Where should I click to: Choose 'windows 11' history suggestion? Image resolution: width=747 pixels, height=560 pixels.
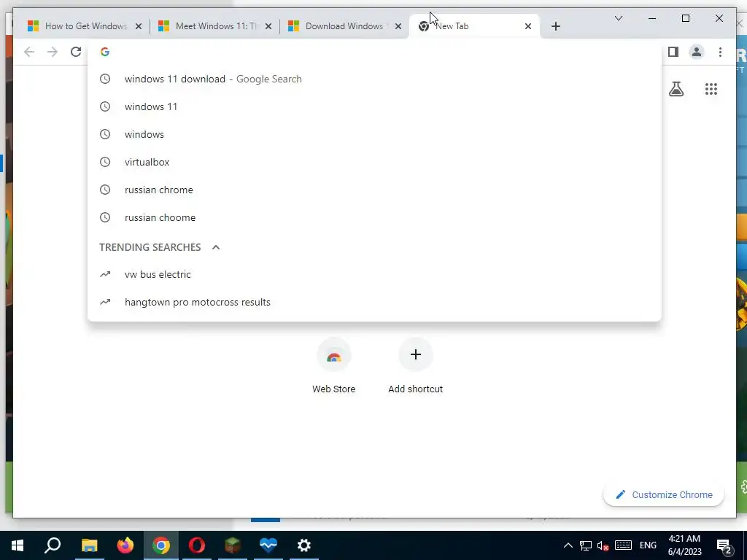[x=374, y=106]
